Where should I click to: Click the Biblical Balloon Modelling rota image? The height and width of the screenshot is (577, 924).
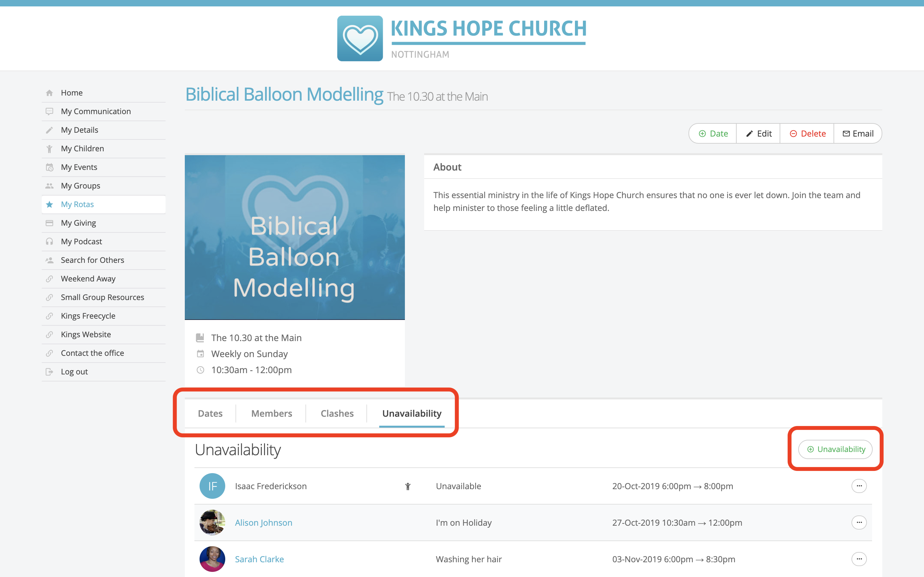click(x=295, y=237)
